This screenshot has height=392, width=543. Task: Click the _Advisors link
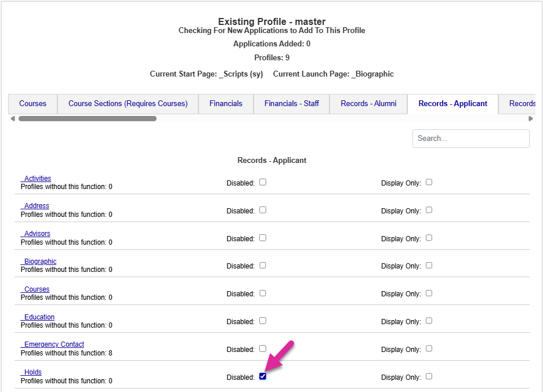point(35,234)
